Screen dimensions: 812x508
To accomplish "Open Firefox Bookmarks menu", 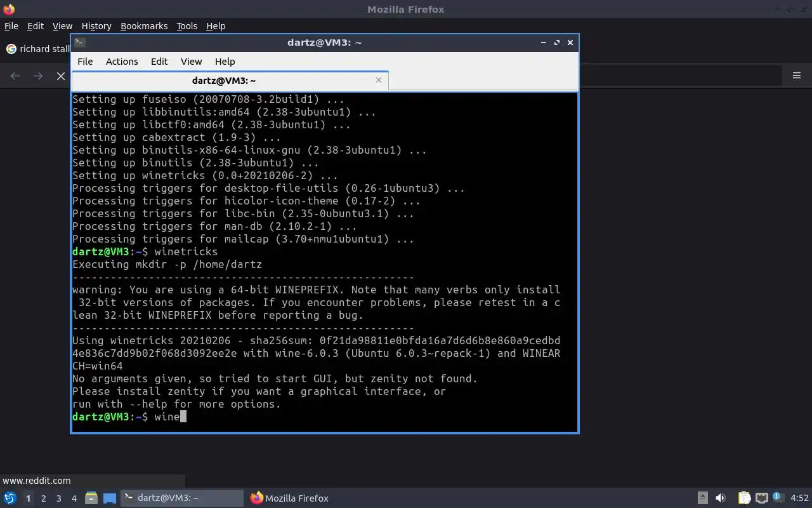I will pos(144,26).
